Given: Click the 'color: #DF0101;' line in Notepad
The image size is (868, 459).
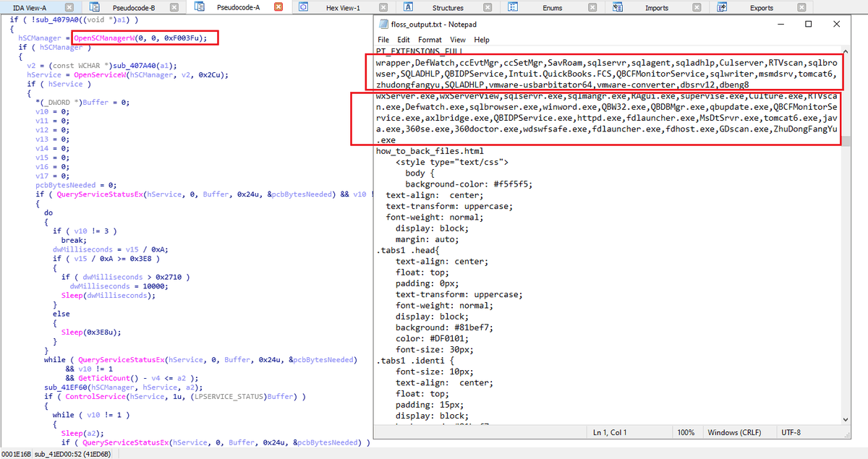Looking at the screenshot, I should tap(433, 338).
